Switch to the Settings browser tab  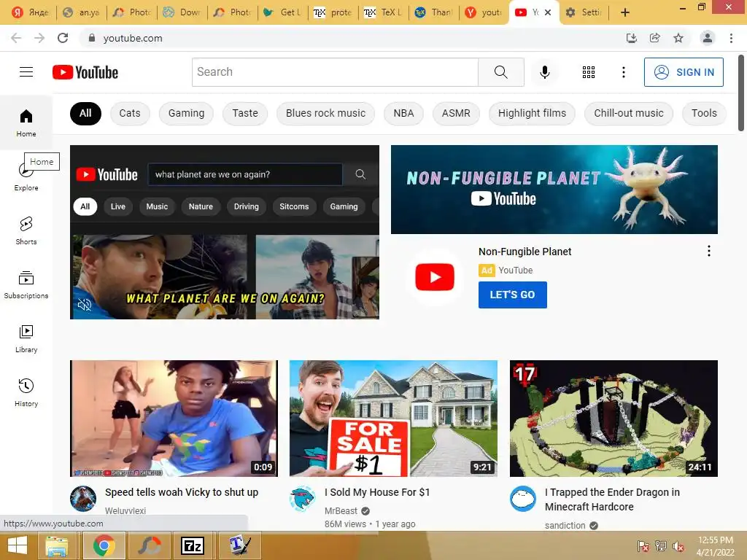tap(584, 12)
